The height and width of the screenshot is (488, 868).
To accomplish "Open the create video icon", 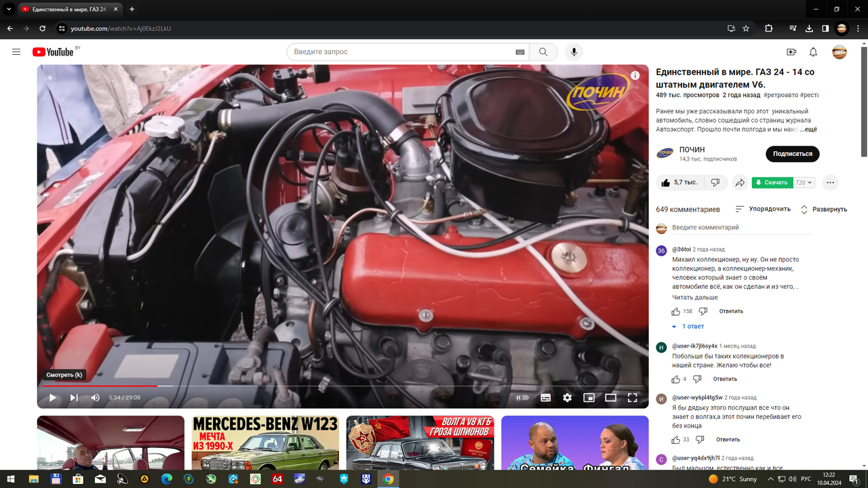I will (x=791, y=52).
